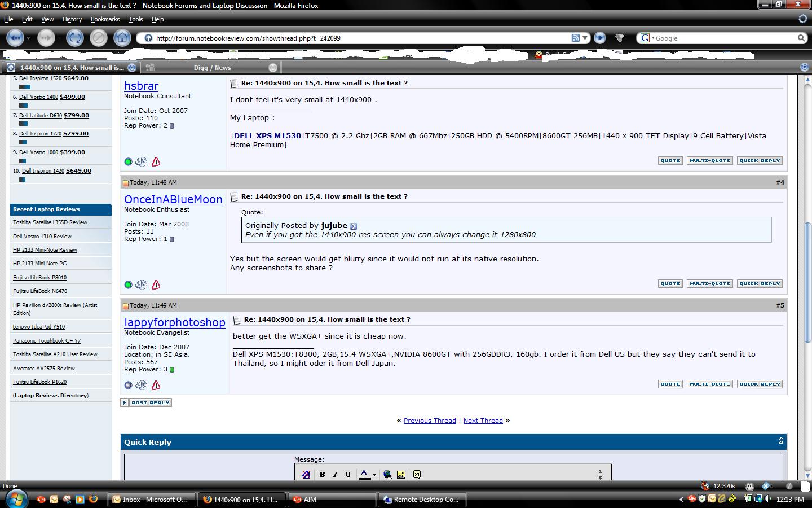
Task: Switch to the AIM window in the taskbar
Action: (x=332, y=500)
